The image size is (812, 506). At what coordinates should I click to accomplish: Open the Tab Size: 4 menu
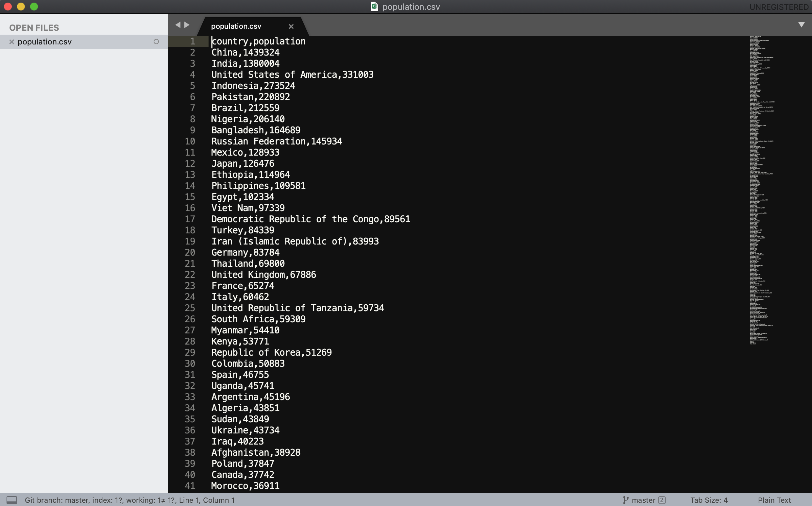click(709, 500)
